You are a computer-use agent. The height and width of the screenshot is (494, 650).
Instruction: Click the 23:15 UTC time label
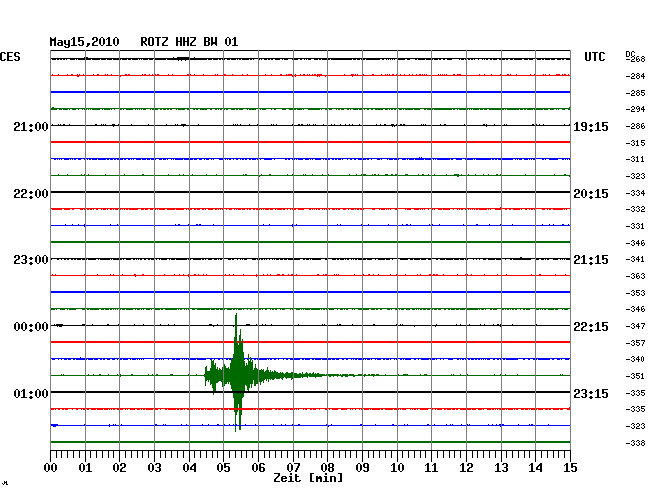point(591,393)
